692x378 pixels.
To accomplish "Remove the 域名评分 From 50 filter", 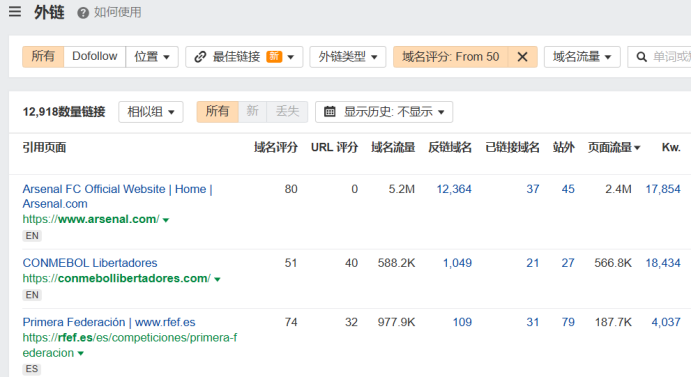I will point(523,57).
